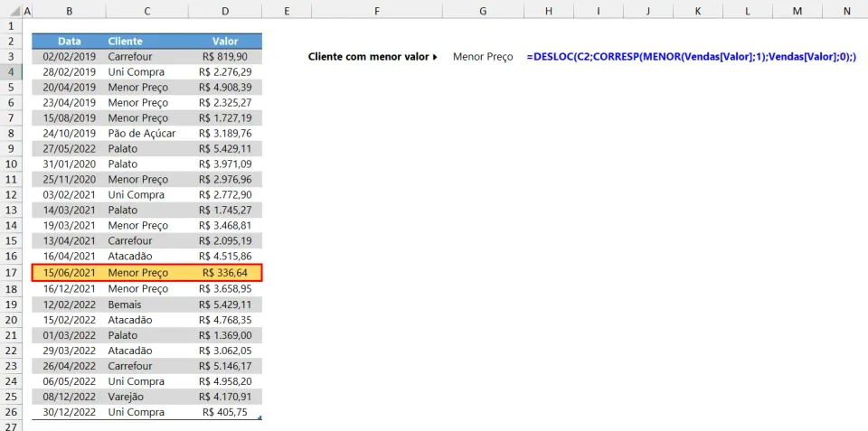Select column E header
Image resolution: width=868 pixels, height=431 pixels.
[287, 11]
